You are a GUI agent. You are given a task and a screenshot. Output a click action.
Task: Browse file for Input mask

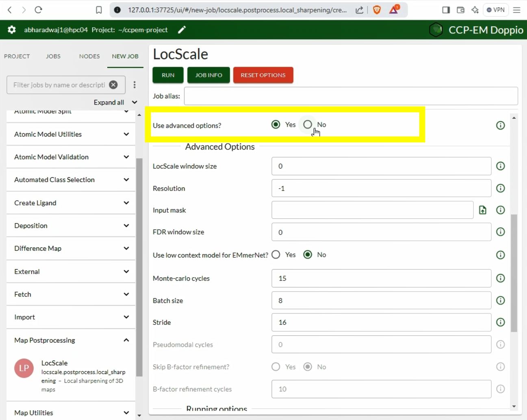click(483, 210)
